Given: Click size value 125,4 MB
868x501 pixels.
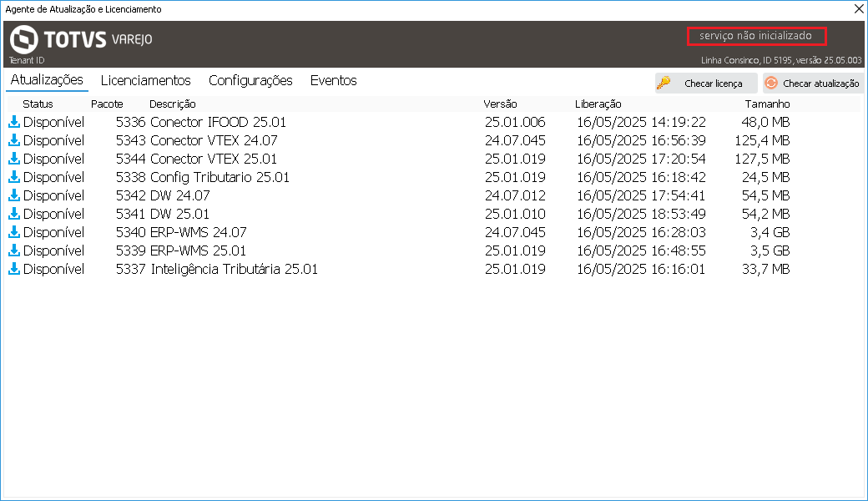Looking at the screenshot, I should coord(762,140).
